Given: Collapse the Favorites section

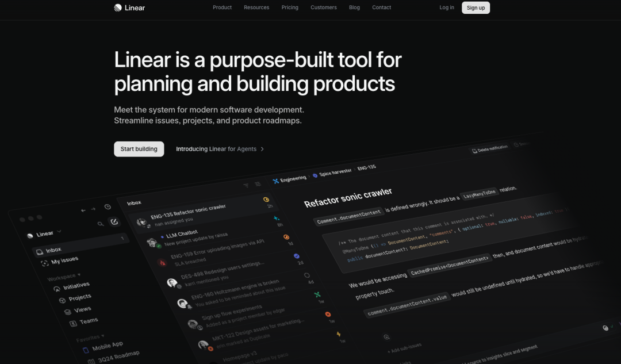Looking at the screenshot, I should [91, 338].
